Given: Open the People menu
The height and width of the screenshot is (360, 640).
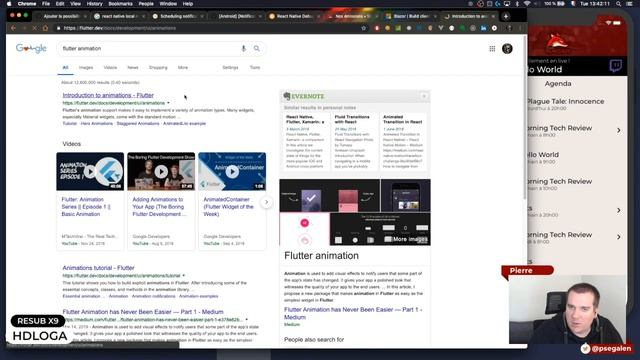Looking at the screenshot, I should click(x=146, y=4).
